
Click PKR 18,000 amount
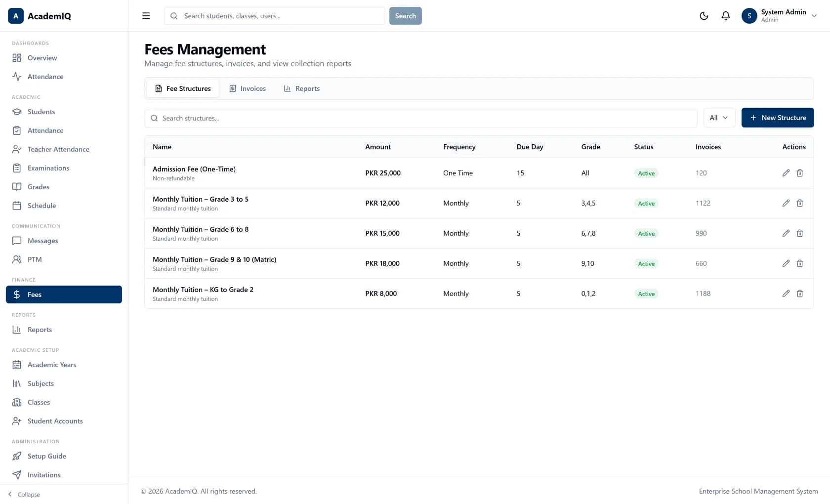point(382,263)
